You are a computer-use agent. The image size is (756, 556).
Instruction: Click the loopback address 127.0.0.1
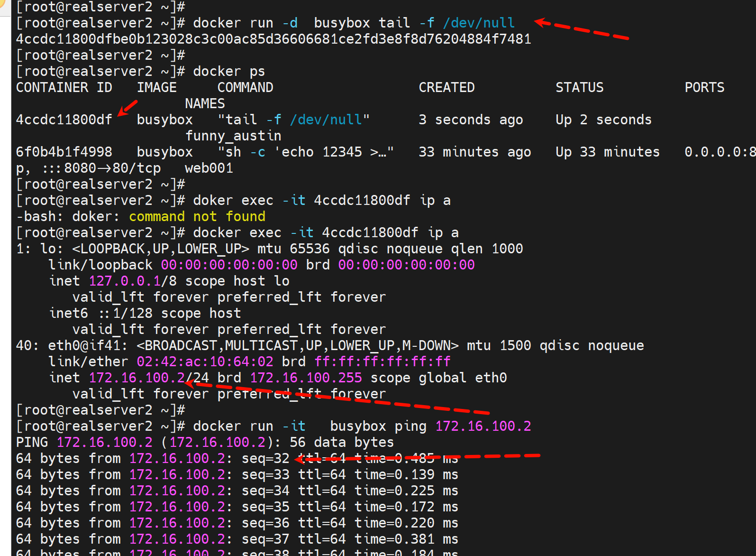pos(125,281)
